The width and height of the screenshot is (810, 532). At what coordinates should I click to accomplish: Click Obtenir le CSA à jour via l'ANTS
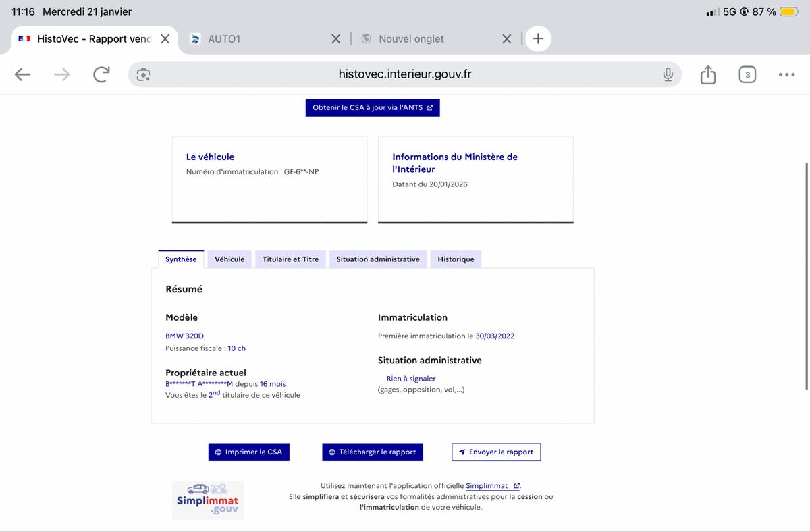pos(373,107)
